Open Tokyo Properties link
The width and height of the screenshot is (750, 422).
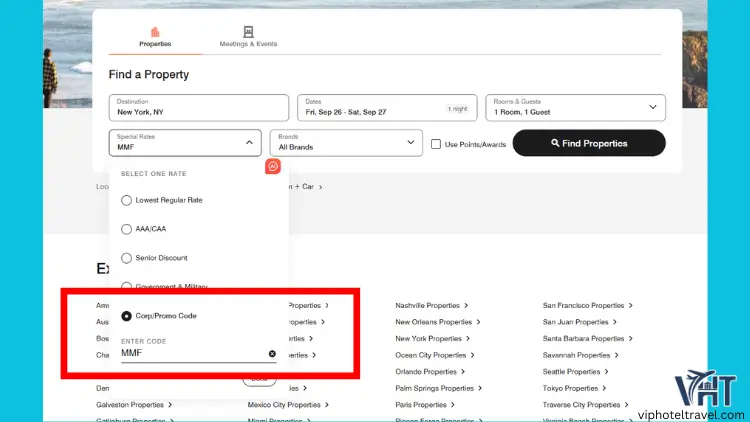[x=574, y=388]
